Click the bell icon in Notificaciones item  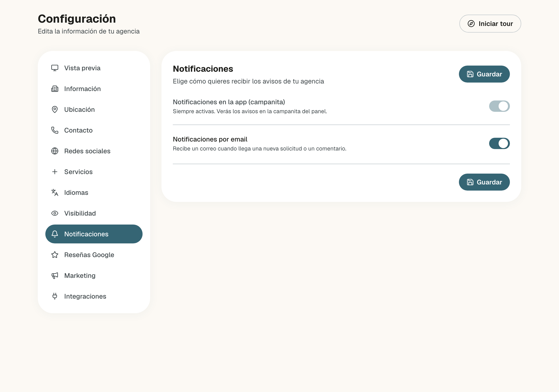coord(55,234)
